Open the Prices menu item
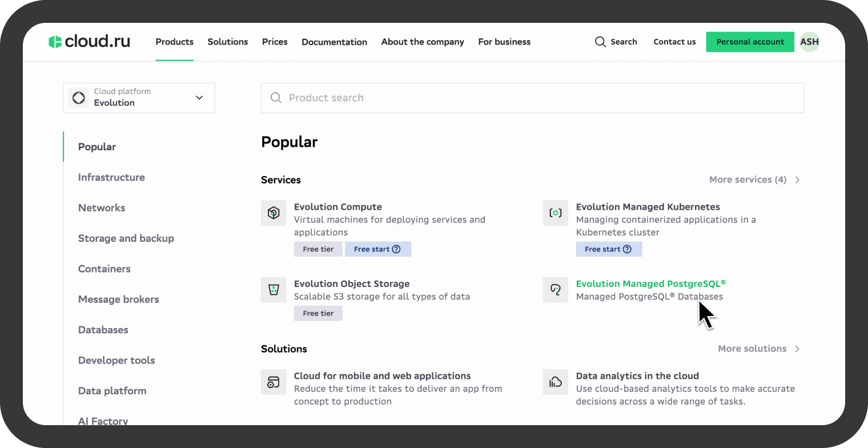 tap(275, 42)
